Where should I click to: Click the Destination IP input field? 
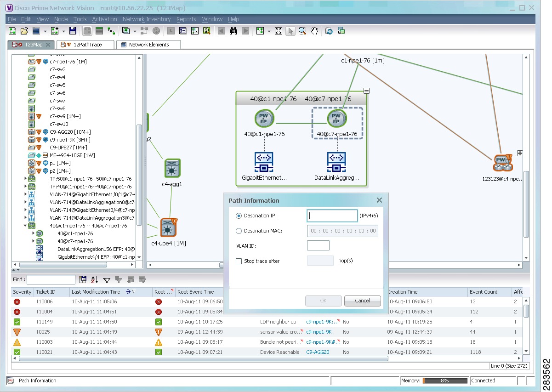[x=332, y=216]
